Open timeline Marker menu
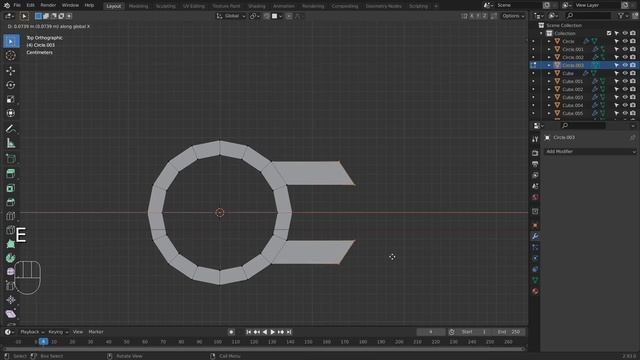Screen dimensions: 640x360 pos(96,332)
